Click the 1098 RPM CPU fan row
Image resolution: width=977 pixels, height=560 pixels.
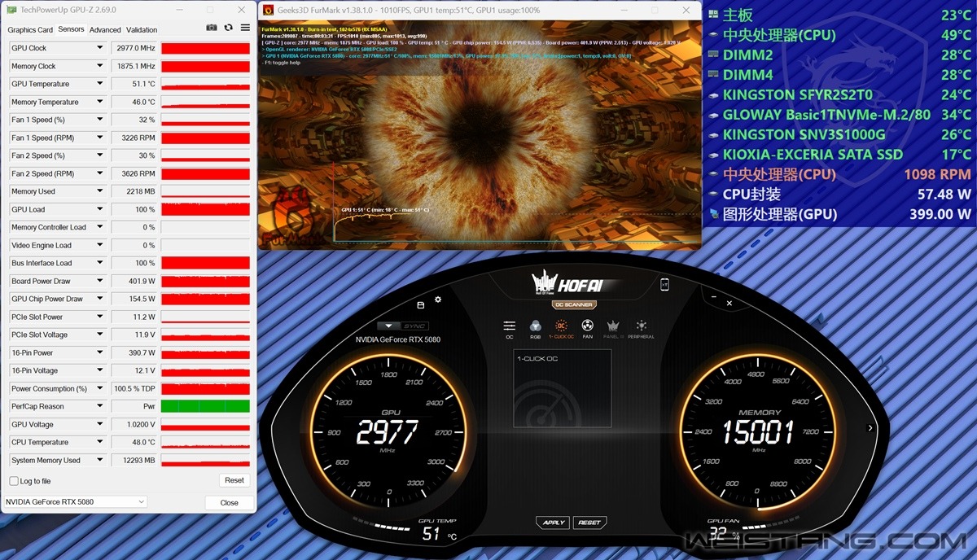pos(839,174)
